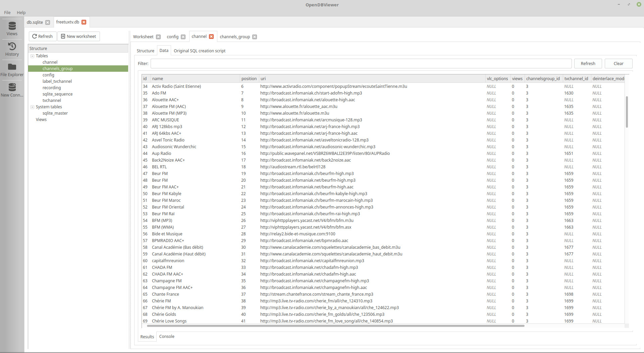Select the sqlite_master system table
This screenshot has height=353, width=644.
(55, 113)
